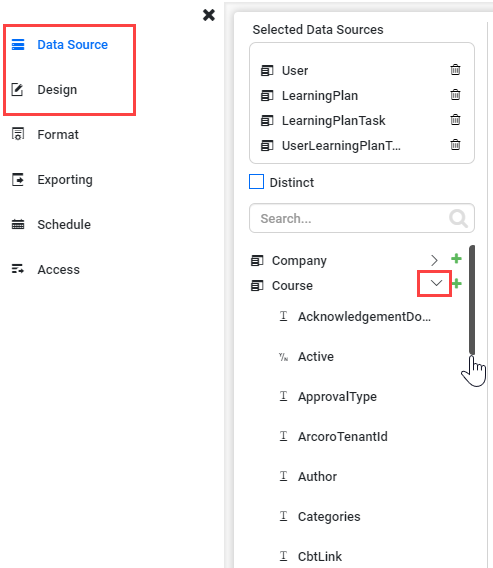Click the ApprovalType text type icon
Screen dimensions: 493x568
(283, 396)
